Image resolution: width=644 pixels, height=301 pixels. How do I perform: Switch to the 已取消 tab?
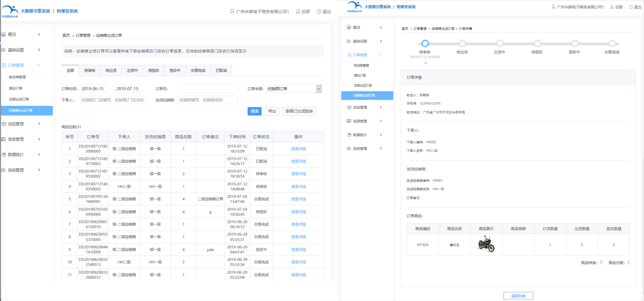tap(221, 70)
